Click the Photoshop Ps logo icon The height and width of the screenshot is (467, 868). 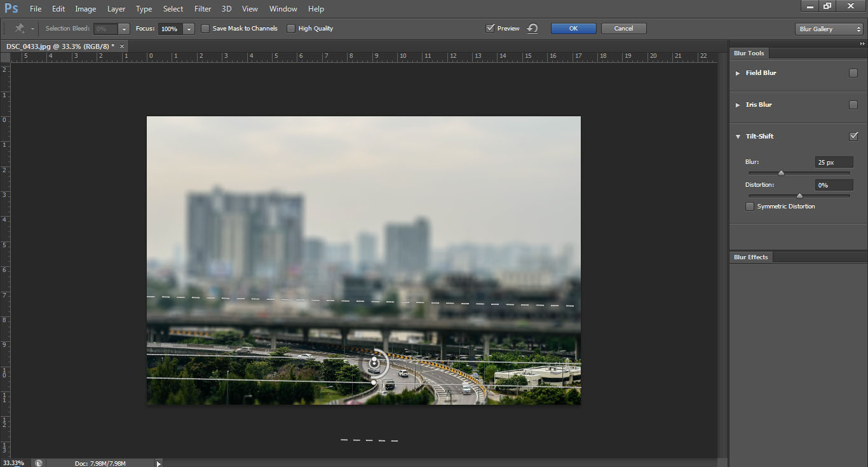11,8
